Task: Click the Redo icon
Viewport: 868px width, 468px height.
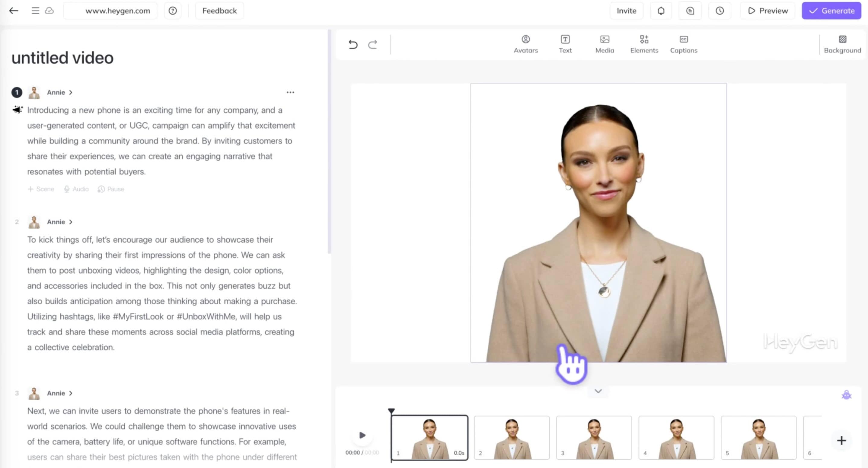Action: click(x=373, y=44)
